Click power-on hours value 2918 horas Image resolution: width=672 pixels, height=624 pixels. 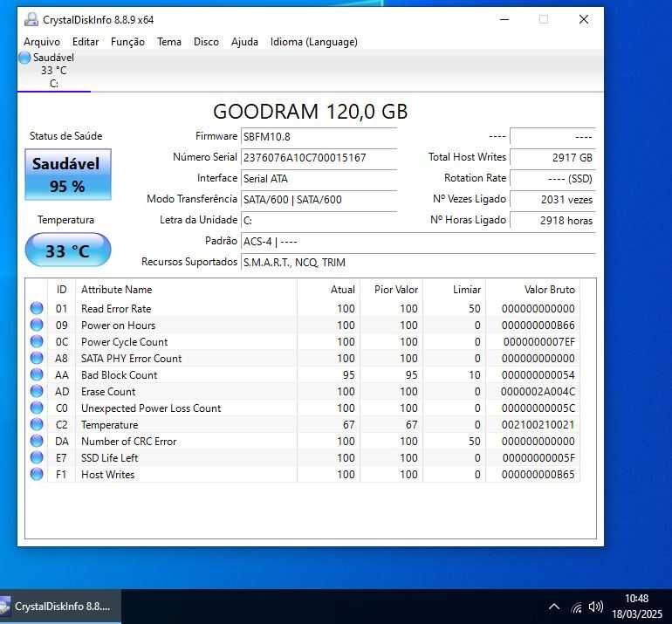tap(552, 221)
